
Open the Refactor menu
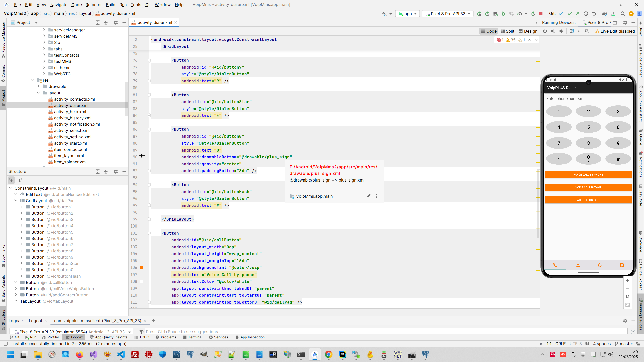coord(93,5)
